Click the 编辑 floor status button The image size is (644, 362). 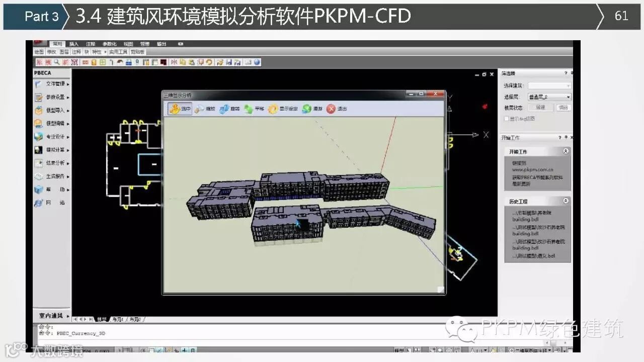[x=563, y=108]
